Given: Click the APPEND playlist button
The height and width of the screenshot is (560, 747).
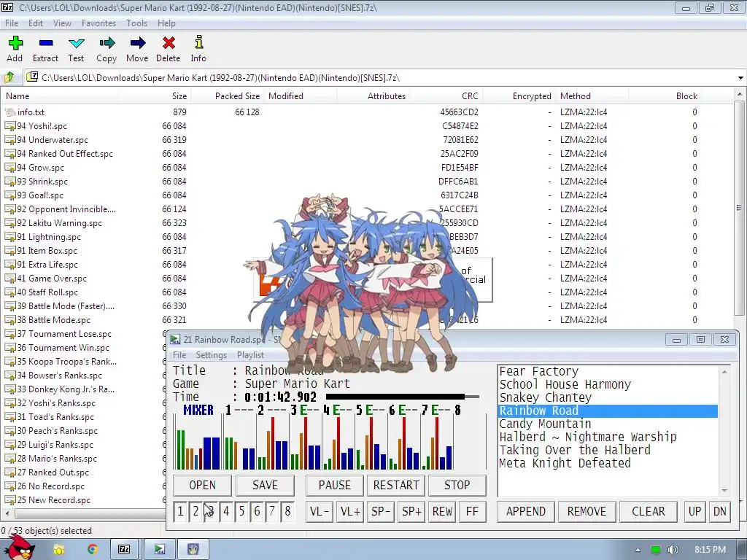Looking at the screenshot, I should [x=525, y=512].
